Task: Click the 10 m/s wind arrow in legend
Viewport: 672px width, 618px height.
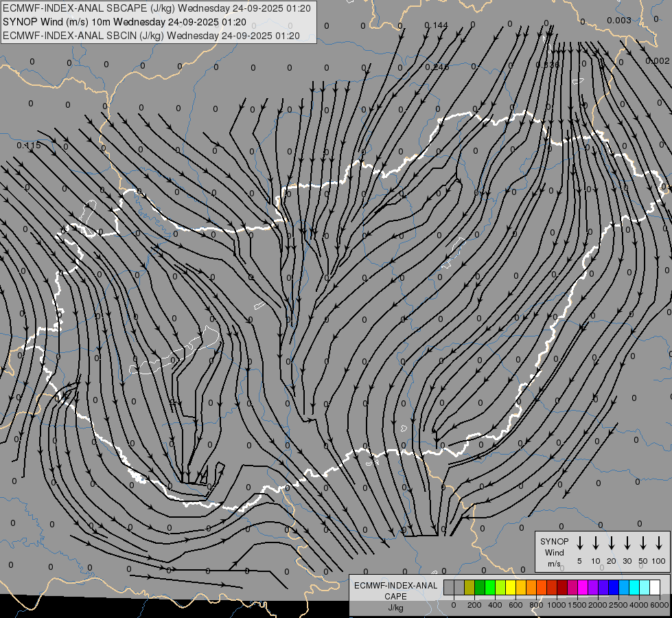Action: point(595,542)
